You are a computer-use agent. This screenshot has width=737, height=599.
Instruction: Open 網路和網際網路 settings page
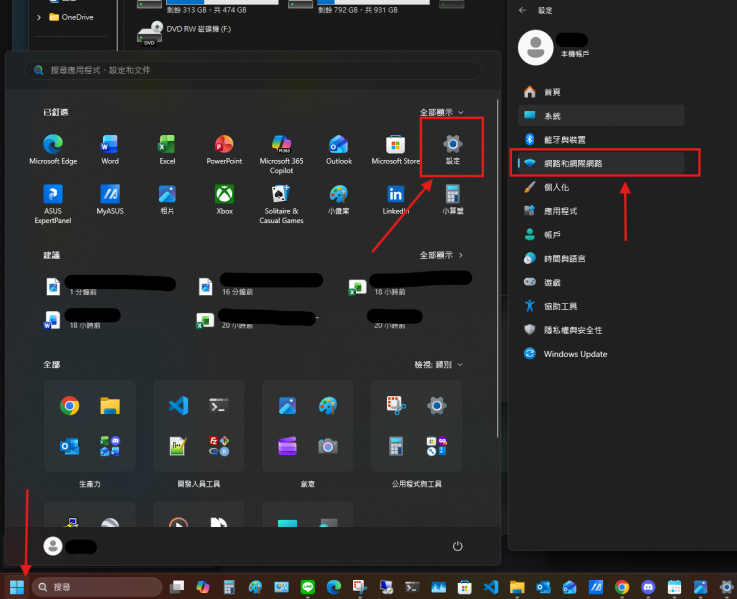pos(601,163)
